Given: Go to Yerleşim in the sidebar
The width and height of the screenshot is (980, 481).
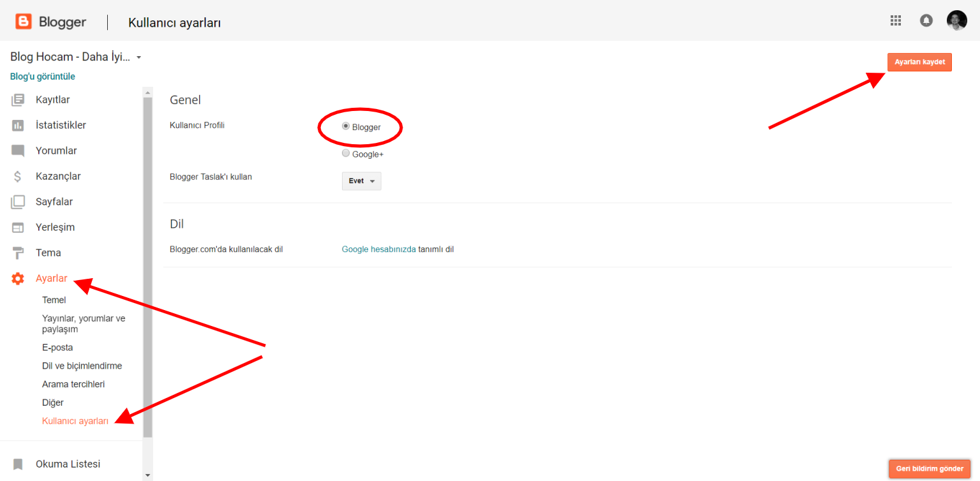Looking at the screenshot, I should tap(55, 227).
